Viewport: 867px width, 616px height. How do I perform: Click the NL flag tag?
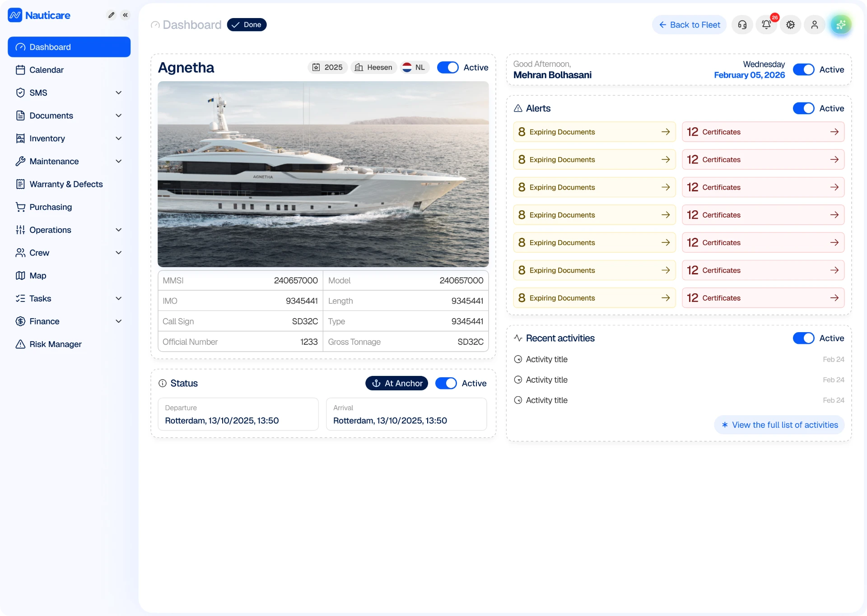tap(415, 67)
